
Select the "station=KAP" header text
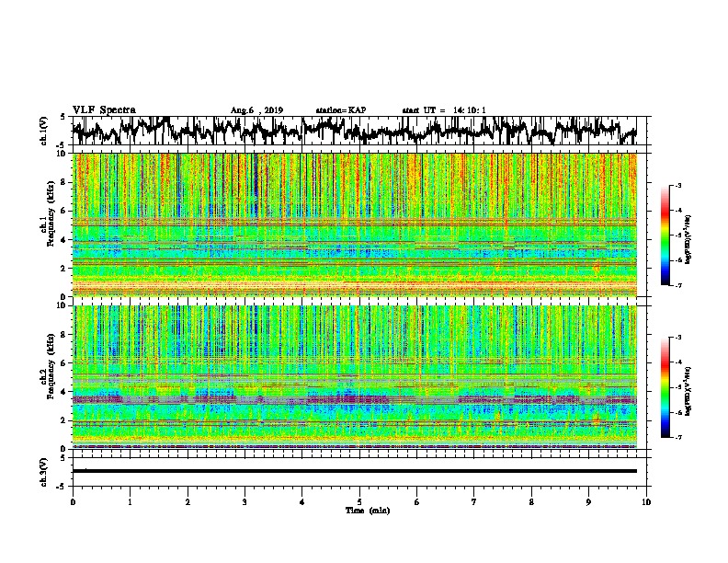tap(341, 110)
